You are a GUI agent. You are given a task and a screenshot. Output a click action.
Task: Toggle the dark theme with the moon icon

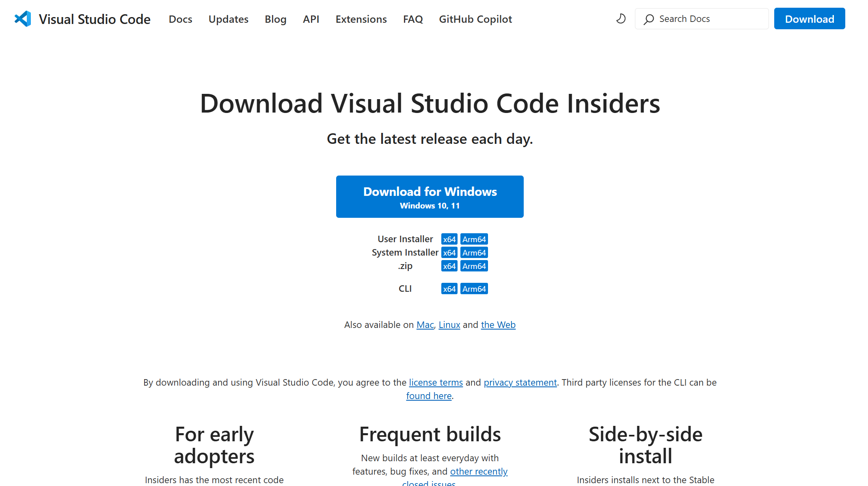point(620,19)
